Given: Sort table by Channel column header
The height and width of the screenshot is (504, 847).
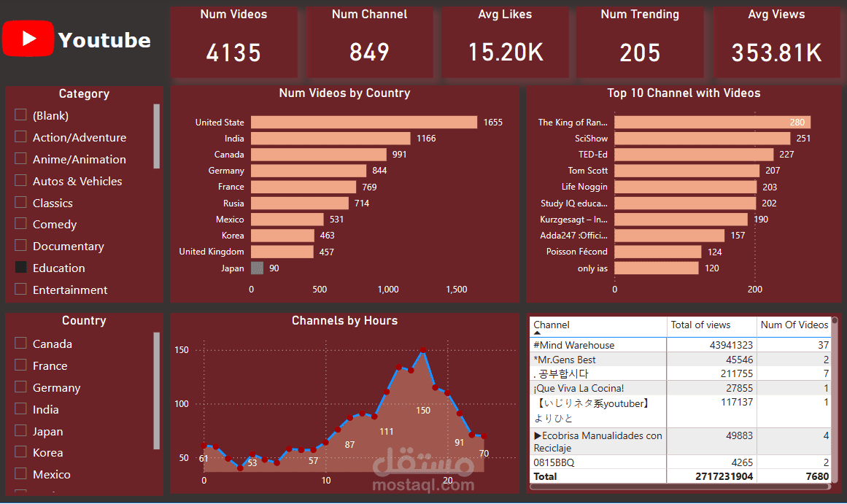Looking at the screenshot, I should pos(598,326).
